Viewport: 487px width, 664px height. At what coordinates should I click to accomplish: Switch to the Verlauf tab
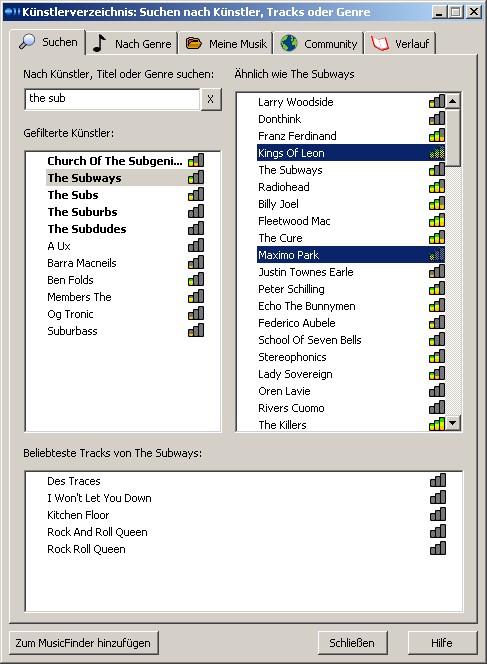[x=400, y=44]
